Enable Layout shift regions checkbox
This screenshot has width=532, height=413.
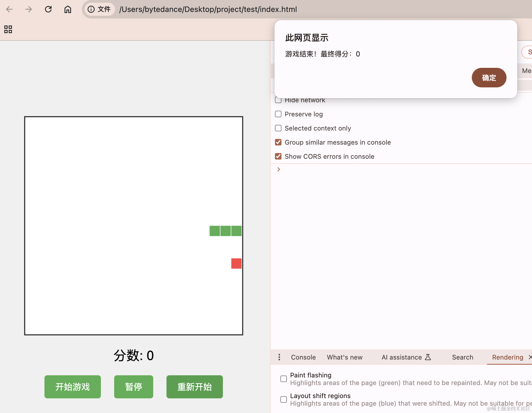pyautogui.click(x=284, y=399)
